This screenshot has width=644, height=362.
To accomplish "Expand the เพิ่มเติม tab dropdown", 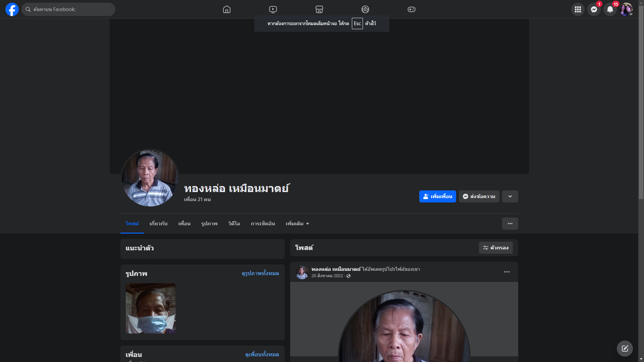I will (x=297, y=224).
